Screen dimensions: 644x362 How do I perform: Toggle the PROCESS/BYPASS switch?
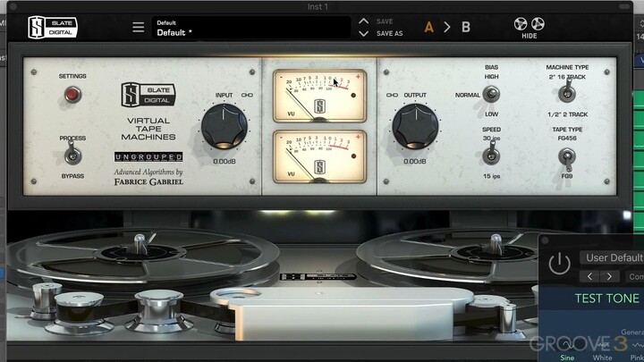(x=72, y=155)
